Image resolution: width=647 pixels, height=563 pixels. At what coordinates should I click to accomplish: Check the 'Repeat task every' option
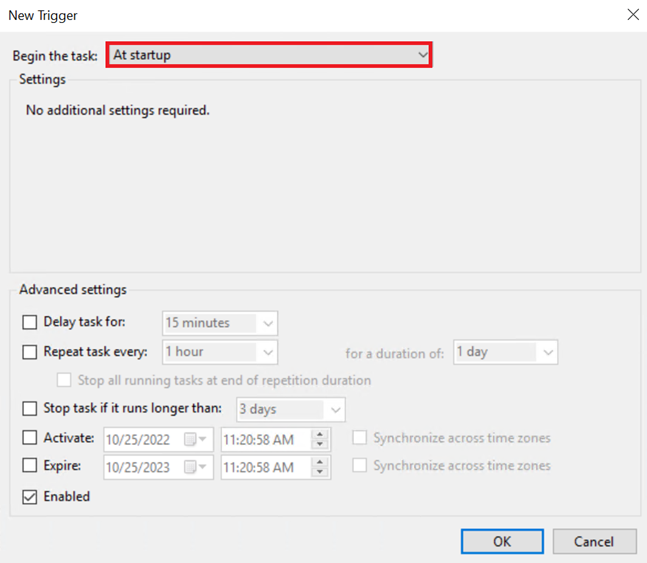(30, 352)
